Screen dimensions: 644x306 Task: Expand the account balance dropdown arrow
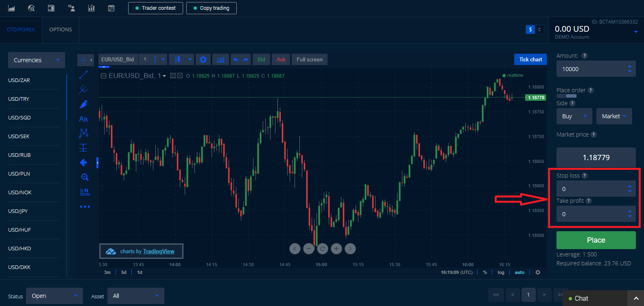(x=635, y=32)
